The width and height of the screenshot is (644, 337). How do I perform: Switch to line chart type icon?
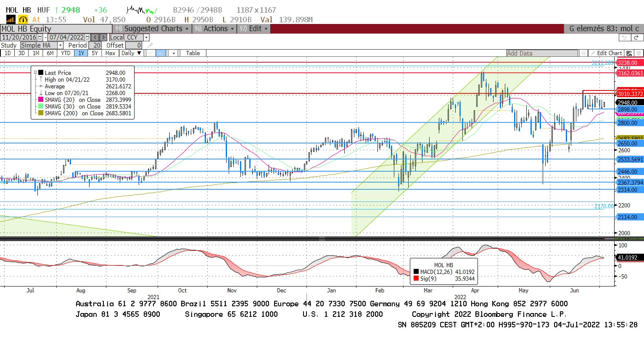pyautogui.click(x=151, y=53)
